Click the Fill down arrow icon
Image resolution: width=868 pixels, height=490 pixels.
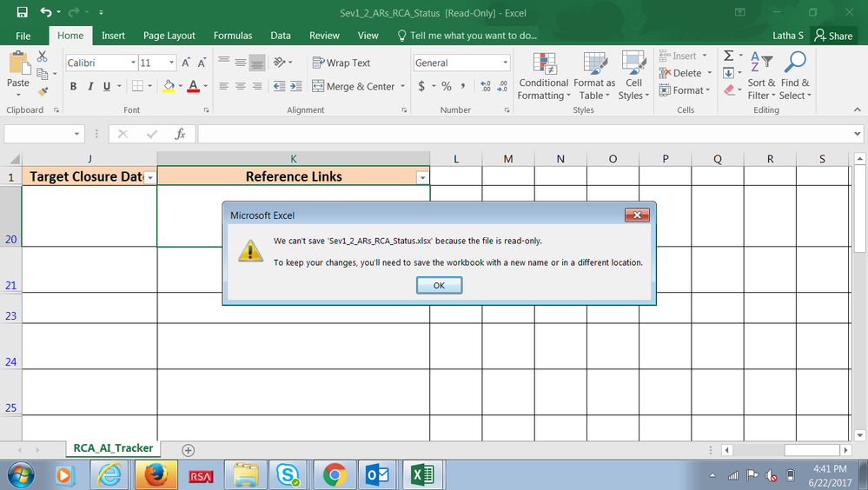pos(729,73)
